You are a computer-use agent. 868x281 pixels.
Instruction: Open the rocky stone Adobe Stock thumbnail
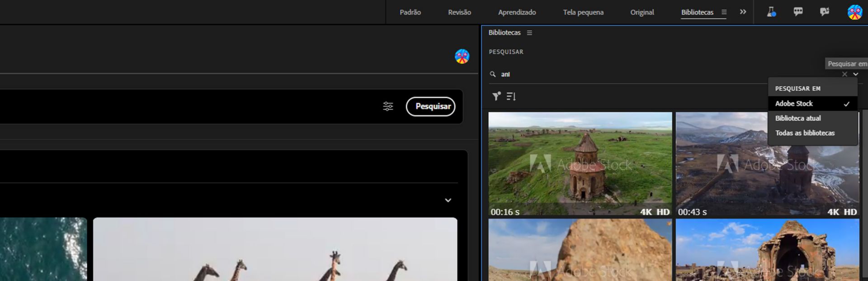(x=580, y=250)
